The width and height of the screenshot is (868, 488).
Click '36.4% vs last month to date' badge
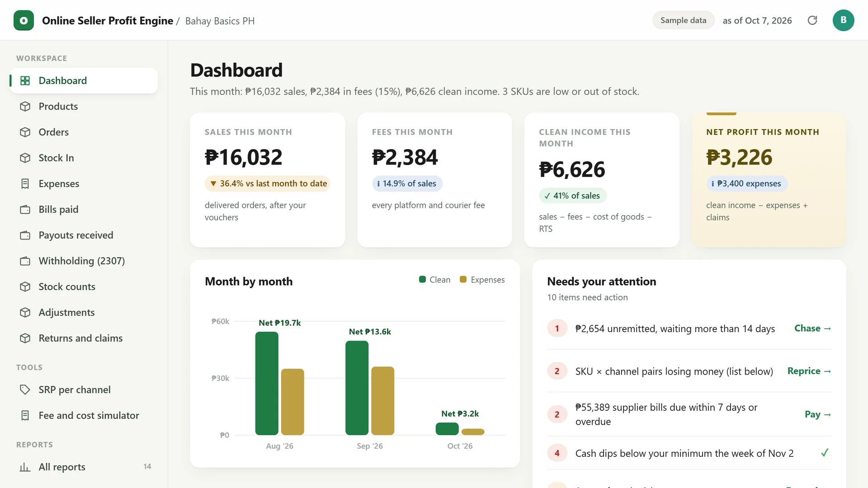(x=268, y=183)
